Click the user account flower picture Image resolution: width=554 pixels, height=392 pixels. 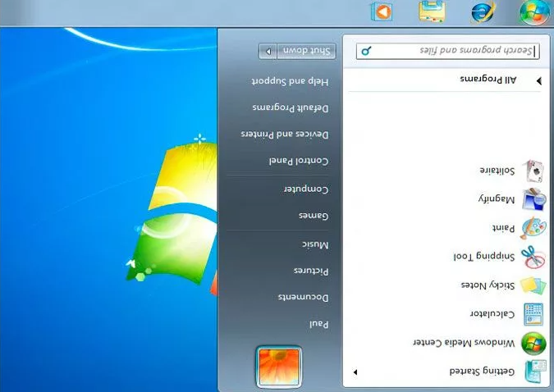click(x=279, y=367)
